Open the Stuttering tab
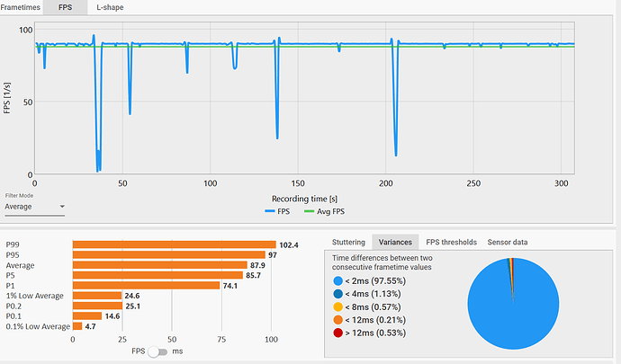 [x=347, y=243]
